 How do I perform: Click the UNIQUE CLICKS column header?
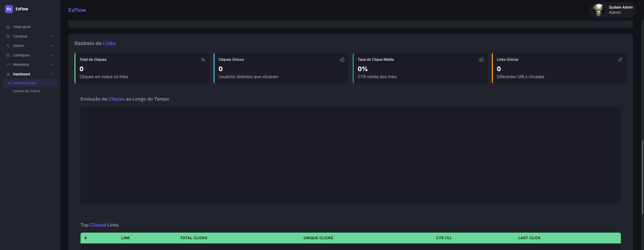point(318,238)
